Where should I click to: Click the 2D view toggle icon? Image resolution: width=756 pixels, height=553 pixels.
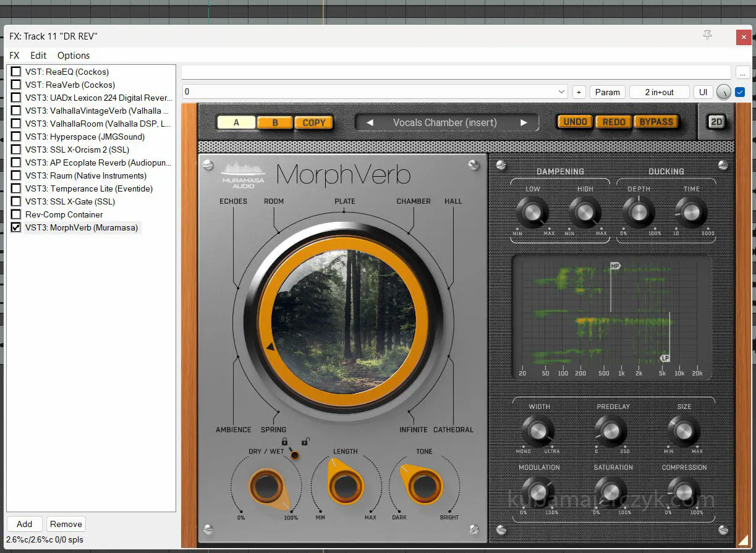click(x=716, y=122)
